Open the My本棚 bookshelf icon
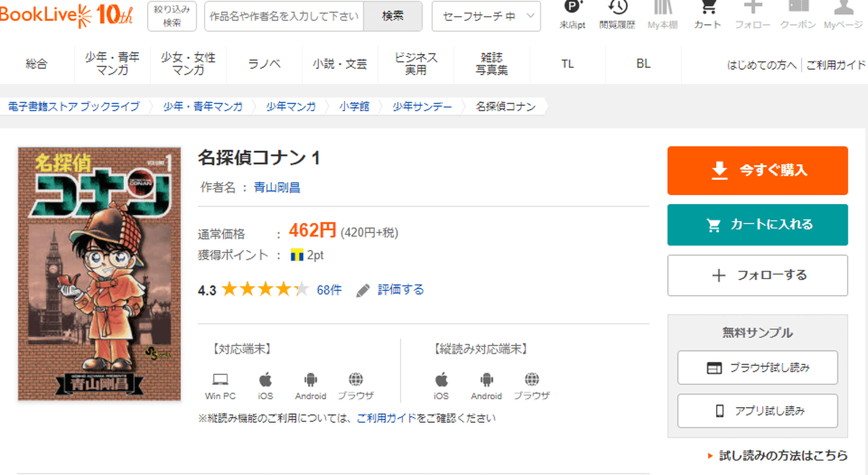The height and width of the screenshot is (475, 868). tap(663, 12)
